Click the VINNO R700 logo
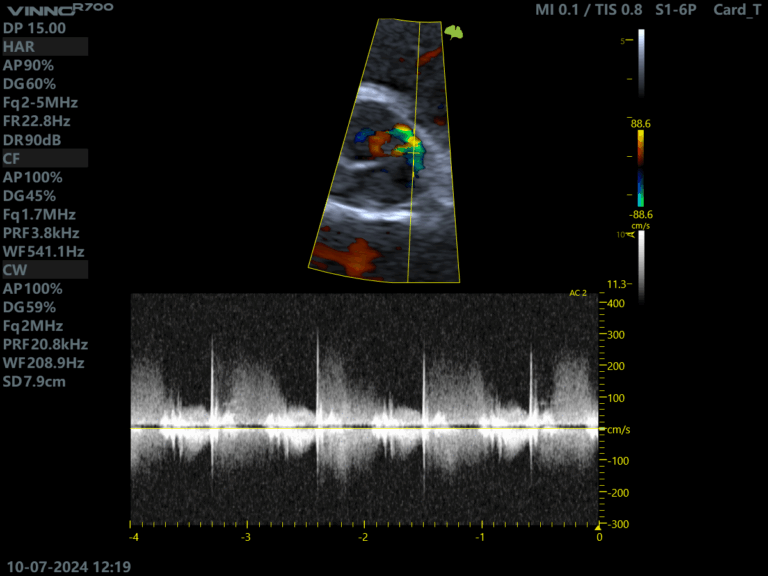 pos(58,9)
